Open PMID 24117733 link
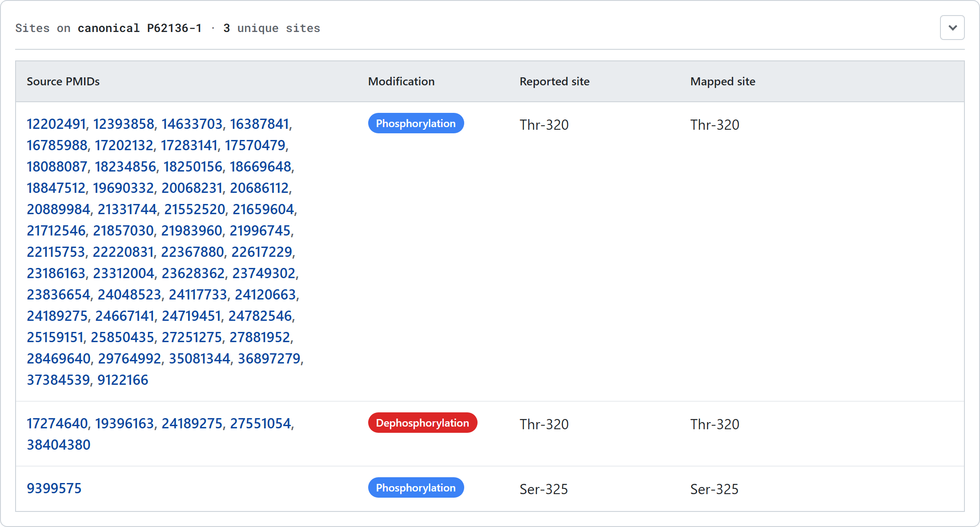 click(198, 295)
